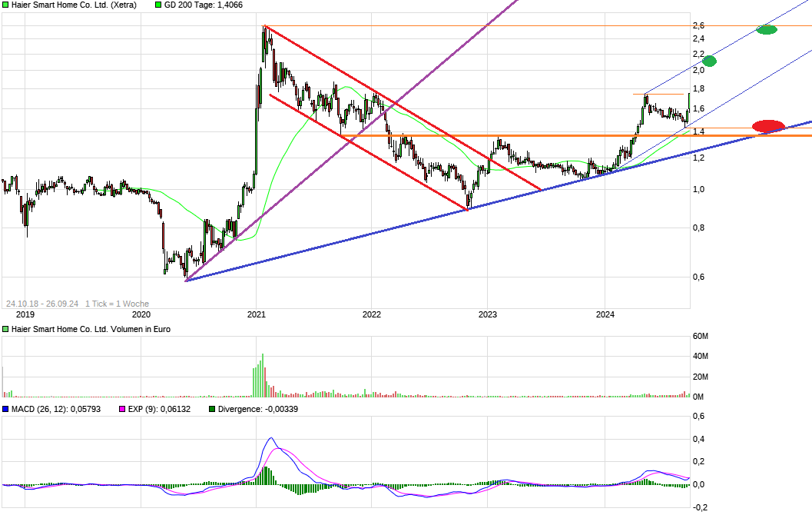812x515 pixels.
Task: Select the 'GD 200 Tage: 1,4066' label
Action: [204, 5]
